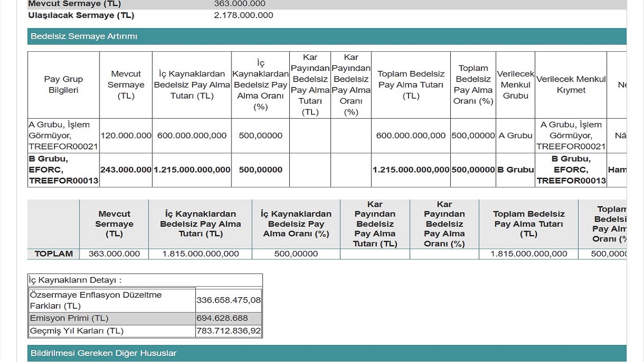The width and height of the screenshot is (644, 362).
Task: Click the Geçmiş Yıl Karları (TL) label
Action: (x=76, y=331)
